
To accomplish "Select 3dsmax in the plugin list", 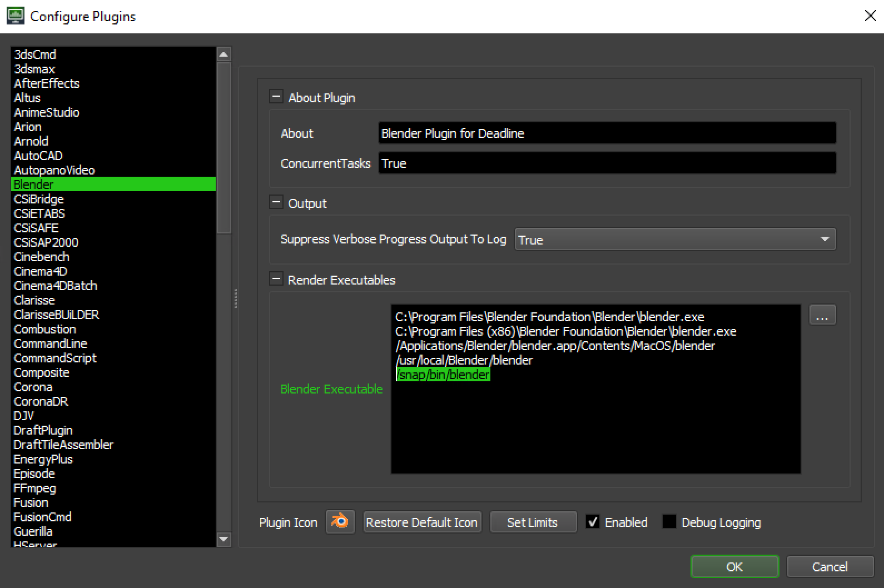I will pos(113,69).
